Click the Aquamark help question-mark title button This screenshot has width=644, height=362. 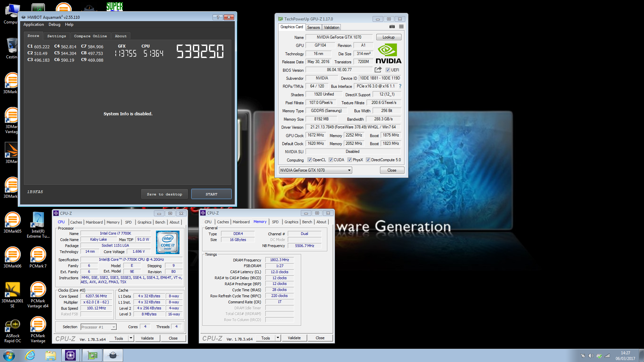[x=218, y=17]
